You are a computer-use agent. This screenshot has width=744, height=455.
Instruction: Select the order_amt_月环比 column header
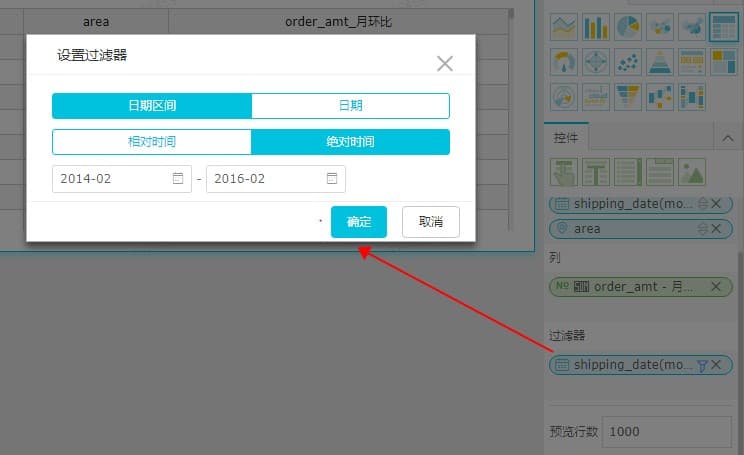coord(338,21)
